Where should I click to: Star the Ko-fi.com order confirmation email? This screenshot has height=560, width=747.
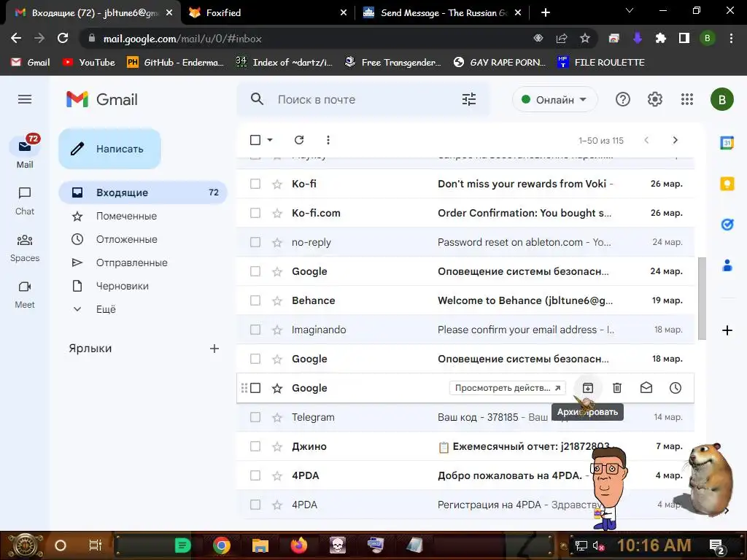[277, 213]
